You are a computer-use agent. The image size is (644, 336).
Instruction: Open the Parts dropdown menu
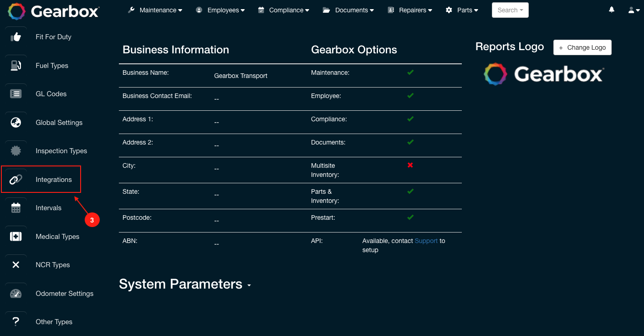point(462,10)
